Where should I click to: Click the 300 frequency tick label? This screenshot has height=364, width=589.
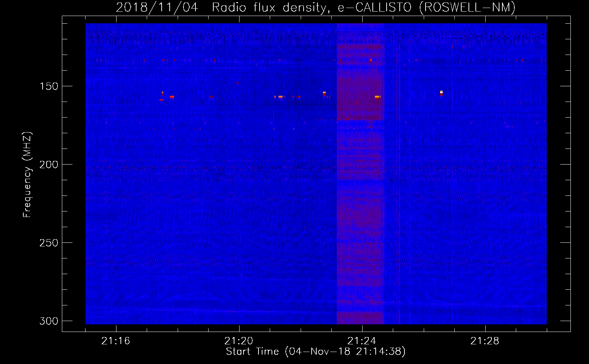(x=49, y=321)
